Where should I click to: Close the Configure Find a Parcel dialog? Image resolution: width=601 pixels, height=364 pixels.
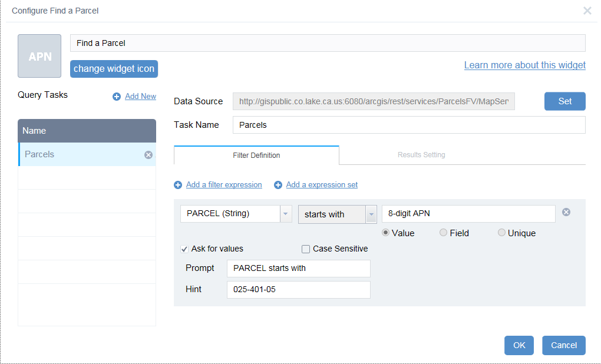[x=587, y=11]
